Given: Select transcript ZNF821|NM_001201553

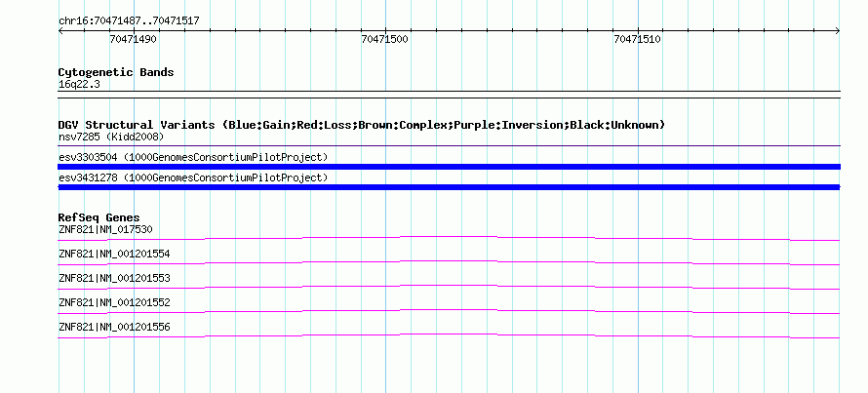Looking at the screenshot, I should tap(114, 278).
